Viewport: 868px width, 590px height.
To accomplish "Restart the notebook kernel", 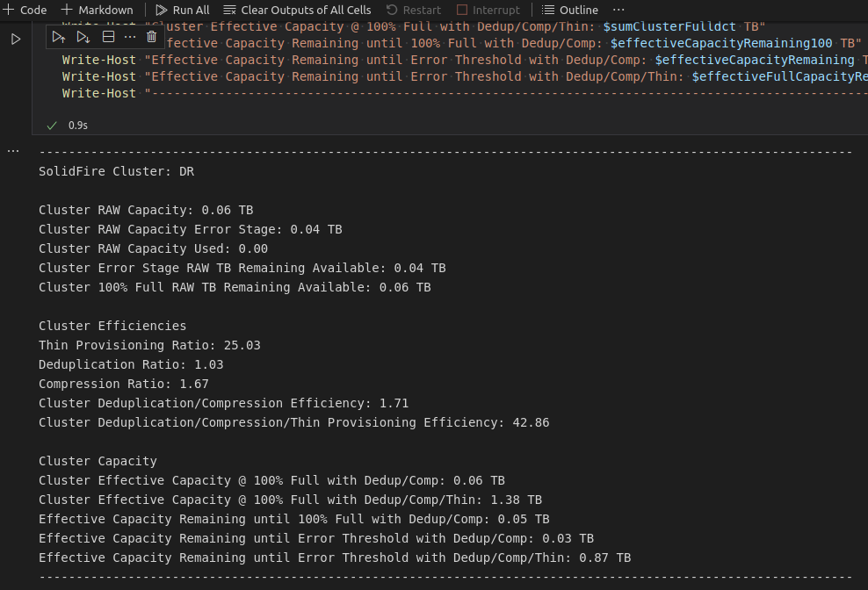I will click(x=414, y=10).
